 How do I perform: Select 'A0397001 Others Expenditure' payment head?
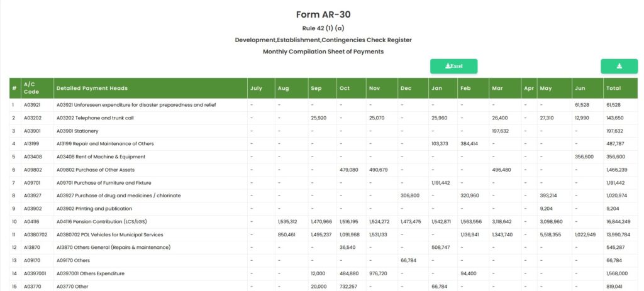91,273
